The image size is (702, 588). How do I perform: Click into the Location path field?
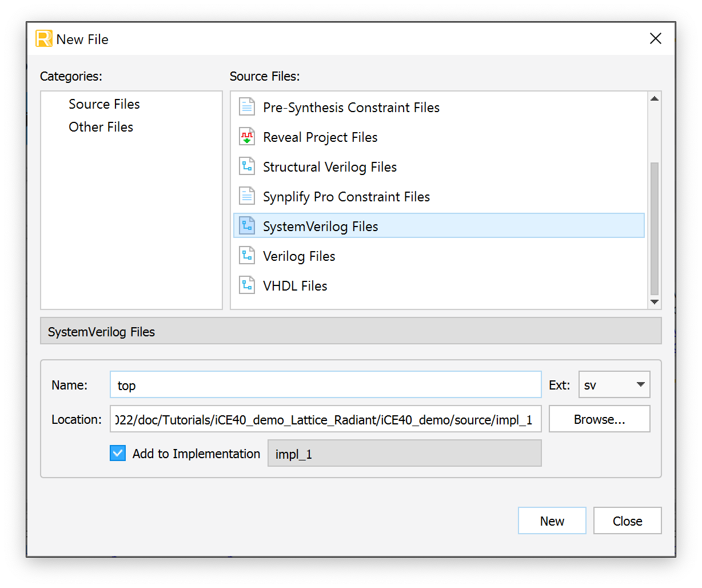(x=326, y=419)
